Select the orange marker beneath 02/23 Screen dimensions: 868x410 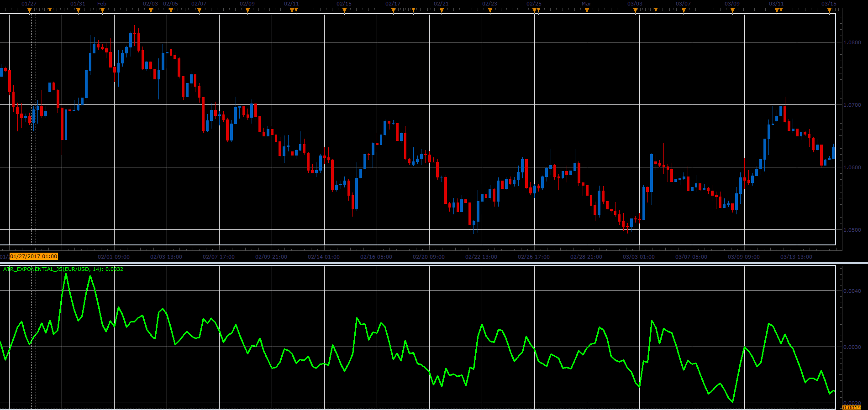pyautogui.click(x=490, y=10)
